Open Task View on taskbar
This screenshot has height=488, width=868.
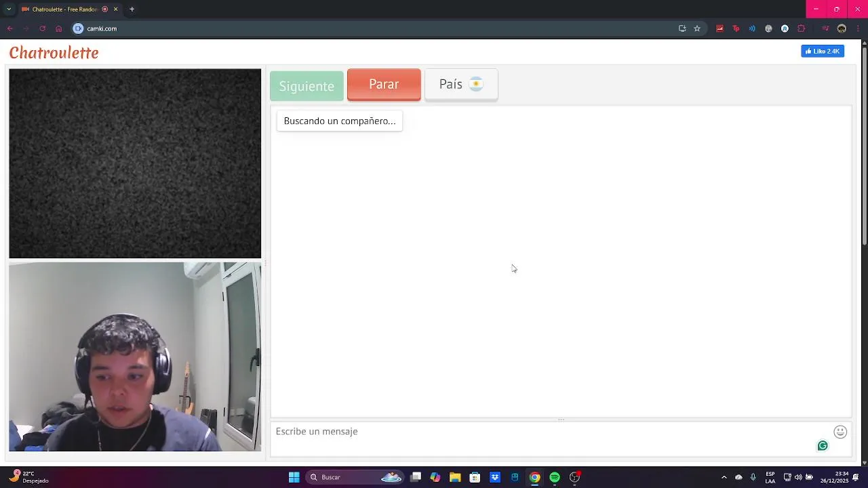tap(416, 477)
